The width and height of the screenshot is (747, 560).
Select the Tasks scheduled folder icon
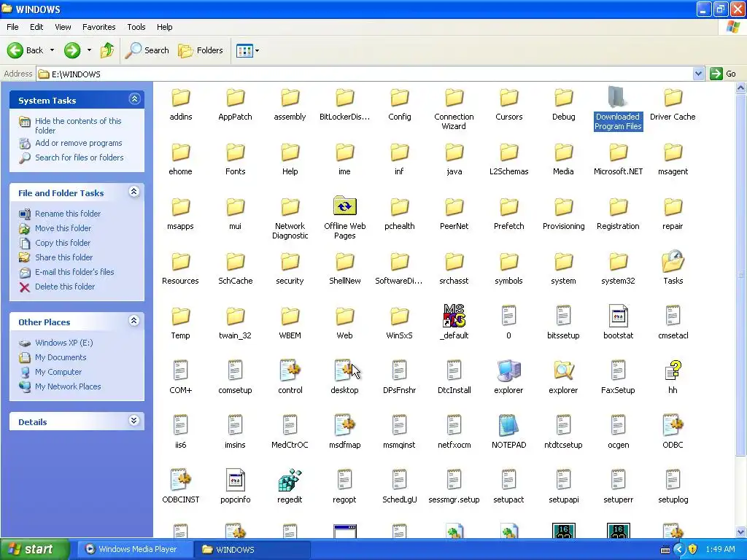pyautogui.click(x=673, y=261)
